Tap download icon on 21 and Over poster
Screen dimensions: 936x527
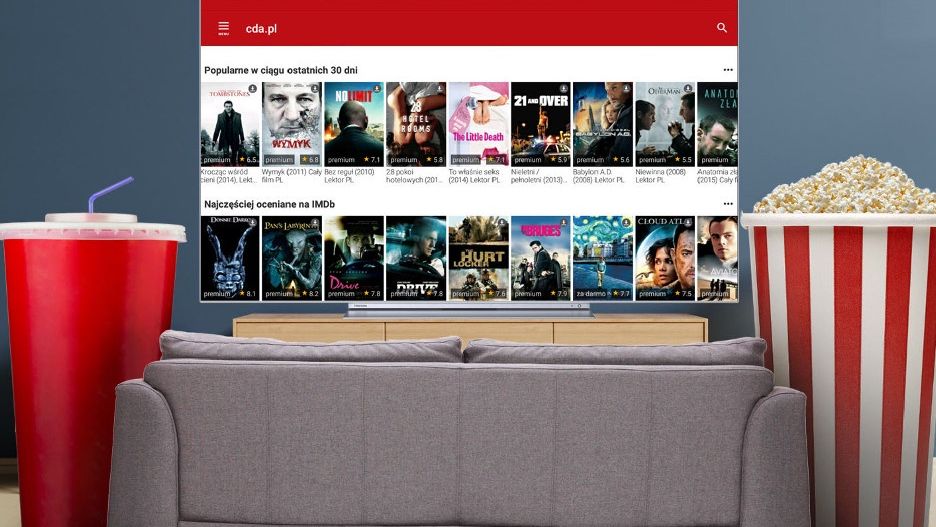click(564, 88)
